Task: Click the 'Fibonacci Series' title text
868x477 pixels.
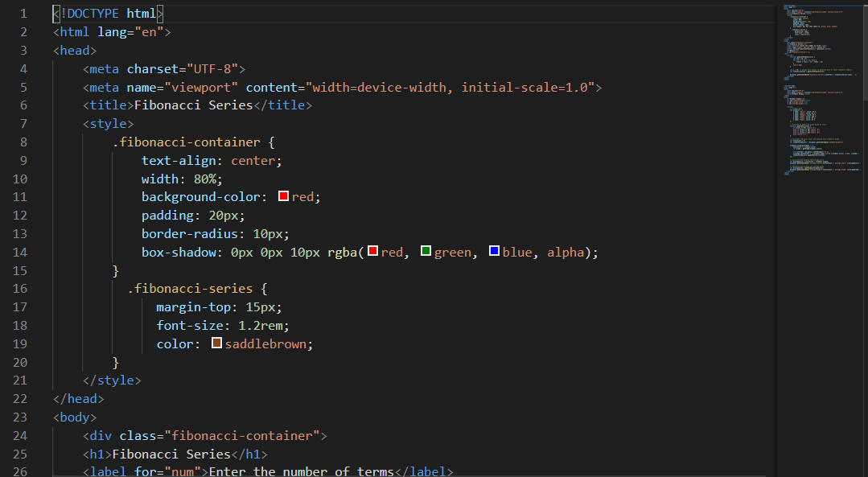Action: (193, 105)
